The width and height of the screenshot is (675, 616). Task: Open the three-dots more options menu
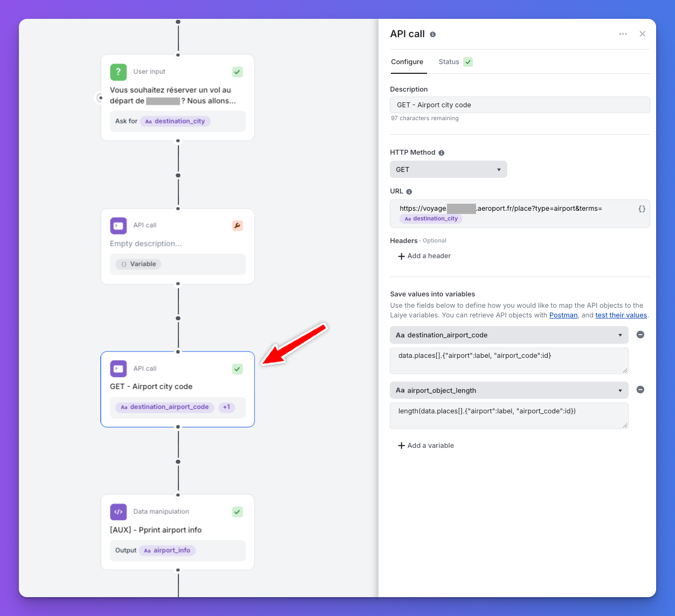623,34
